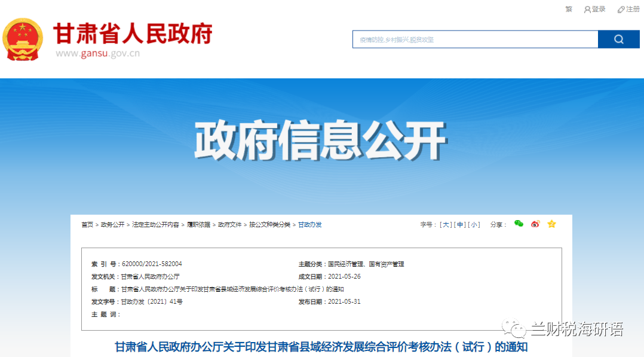The width and height of the screenshot is (644, 357).
Task: Click the 注册 register link
Action: [628, 9]
